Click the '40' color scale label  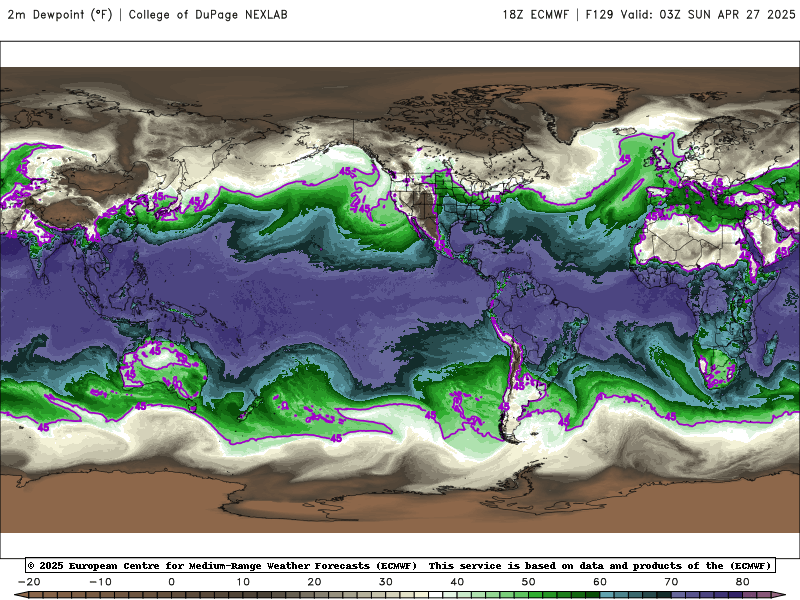click(457, 582)
